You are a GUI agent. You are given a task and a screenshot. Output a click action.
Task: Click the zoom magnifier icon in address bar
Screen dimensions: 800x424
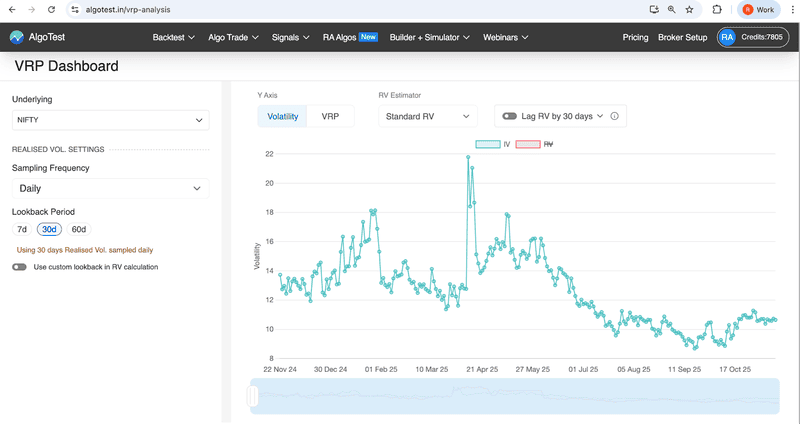click(671, 9)
